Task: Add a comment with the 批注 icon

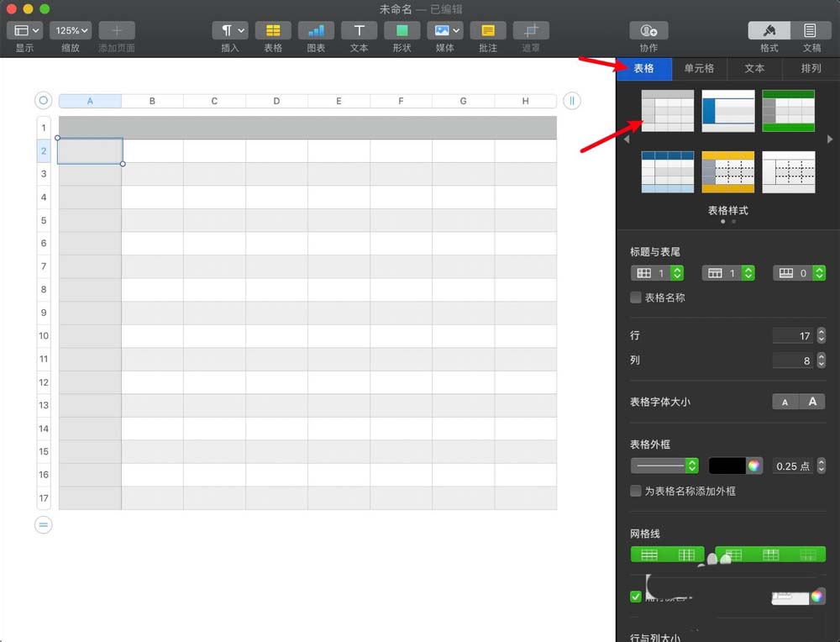Action: [488, 30]
